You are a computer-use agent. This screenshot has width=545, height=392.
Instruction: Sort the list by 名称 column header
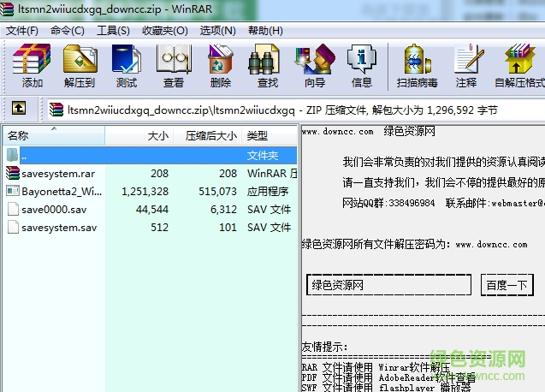pyautogui.click(x=51, y=135)
